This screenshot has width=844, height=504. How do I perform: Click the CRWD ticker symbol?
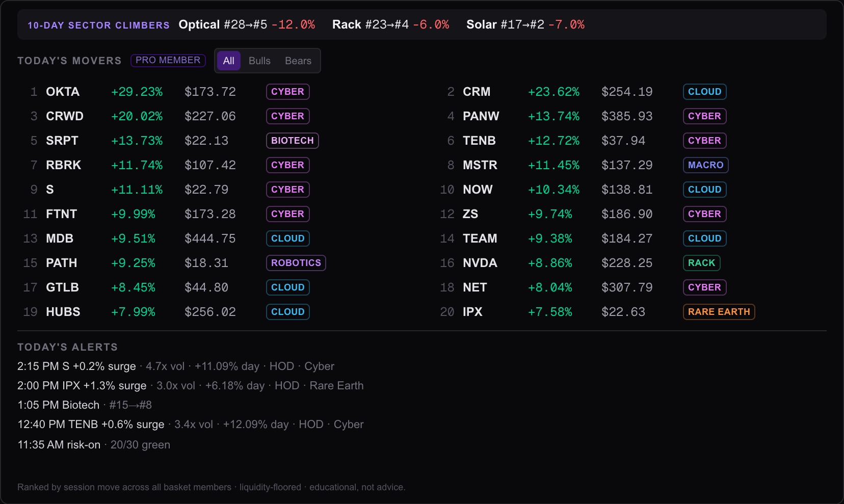click(x=65, y=116)
